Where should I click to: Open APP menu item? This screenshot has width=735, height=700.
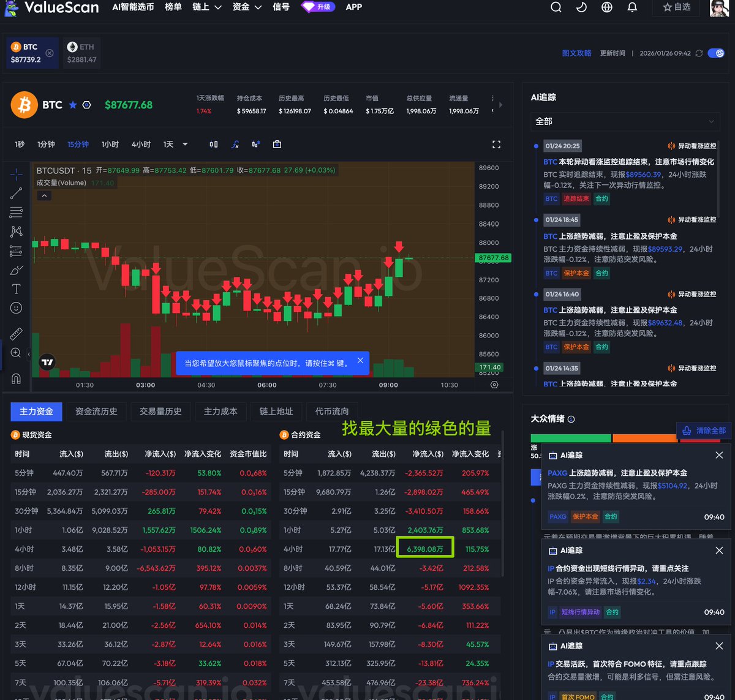[x=354, y=7]
